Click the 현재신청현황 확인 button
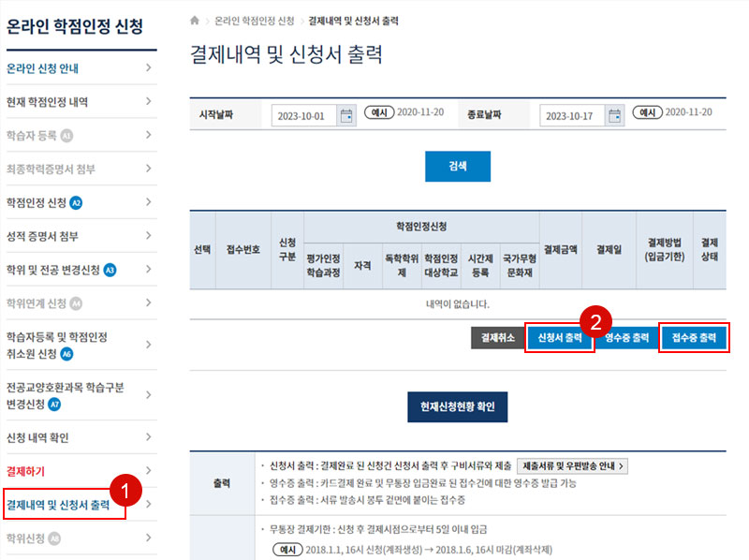The height and width of the screenshot is (560, 749). click(x=457, y=407)
